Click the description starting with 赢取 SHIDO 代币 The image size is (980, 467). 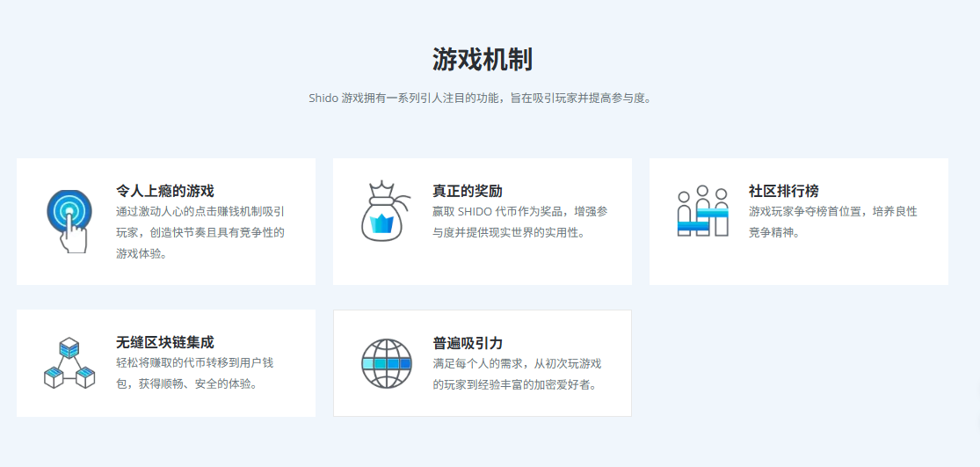519,212
